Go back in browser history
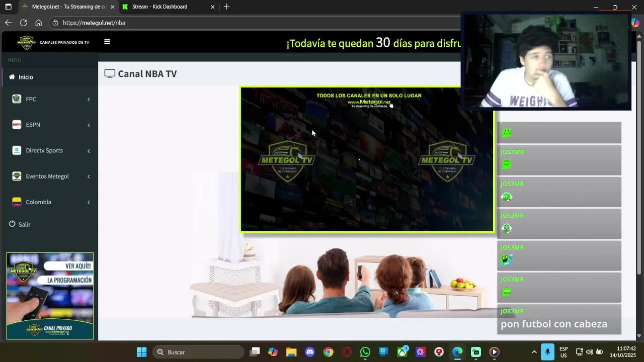Image resolution: width=644 pixels, height=362 pixels. coord(8,23)
